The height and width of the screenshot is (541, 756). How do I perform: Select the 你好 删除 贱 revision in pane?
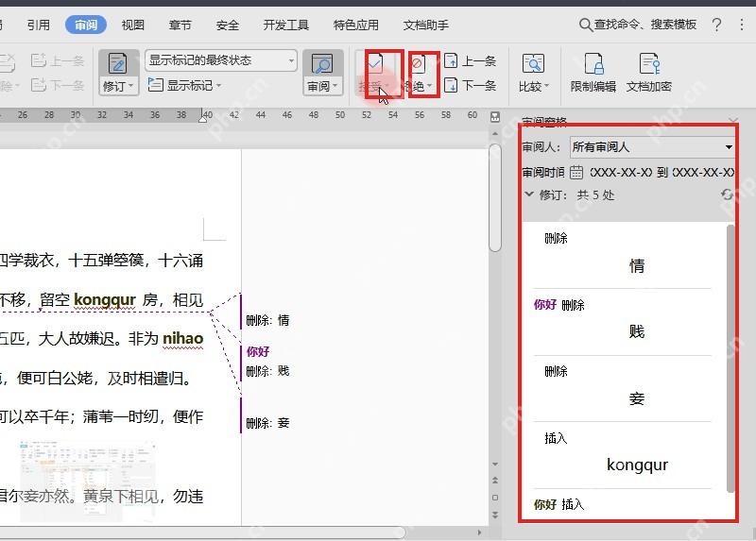(622, 323)
